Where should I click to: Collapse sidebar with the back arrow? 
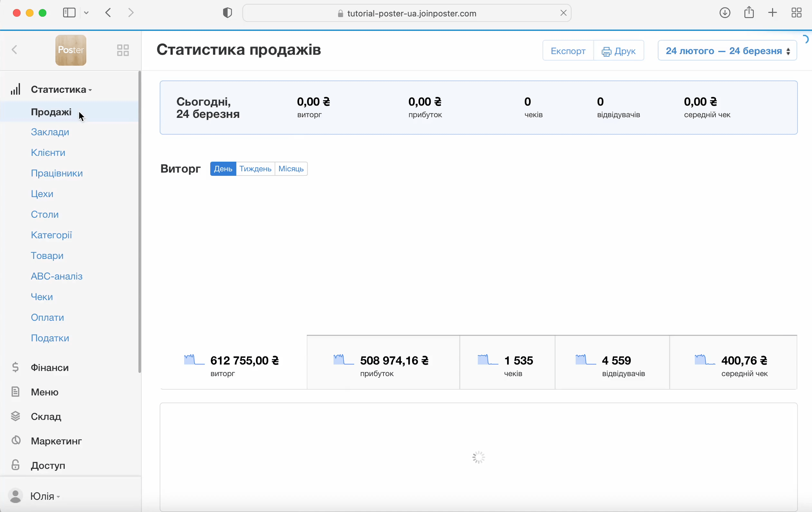click(x=14, y=50)
